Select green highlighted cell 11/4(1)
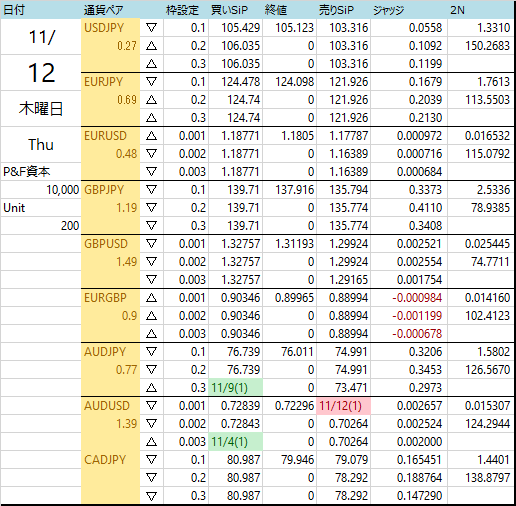Viewport: 516px width, 506px height. [235, 442]
